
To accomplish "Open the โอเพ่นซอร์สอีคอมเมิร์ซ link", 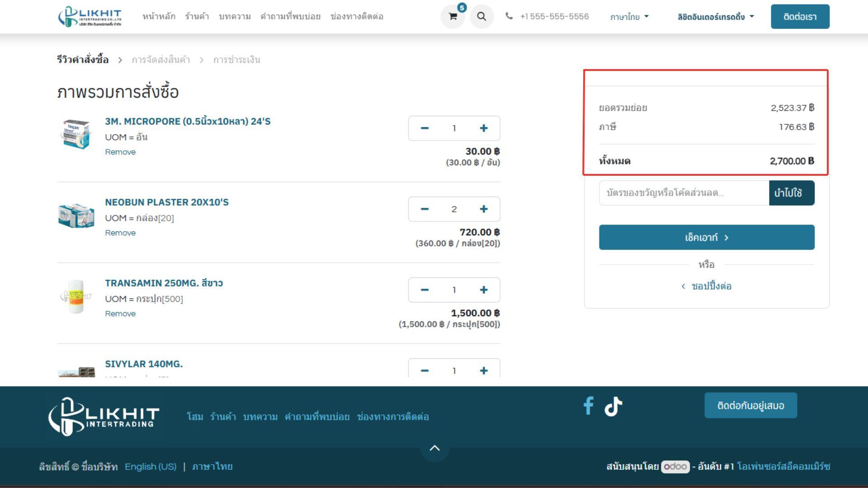I will click(x=783, y=466).
